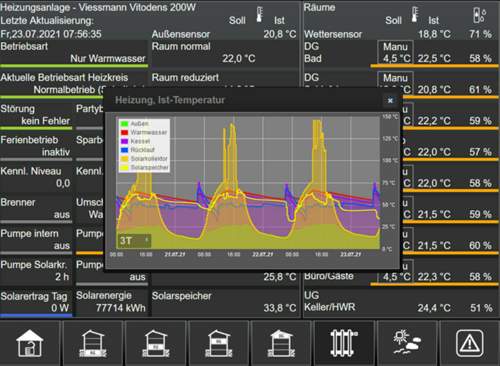Click the Raum normal setpoint 22,0 °C
The image size is (500, 366).
click(239, 59)
